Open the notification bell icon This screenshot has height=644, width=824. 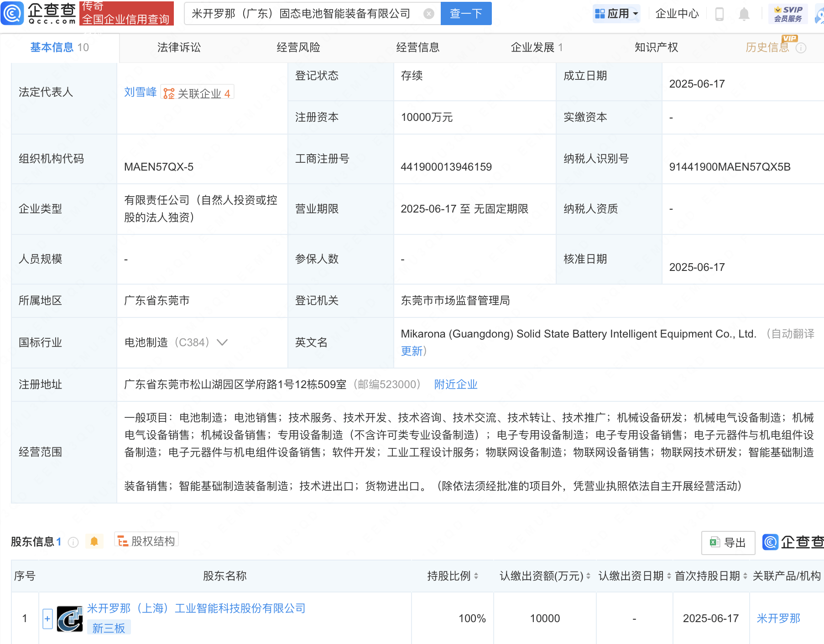(744, 14)
